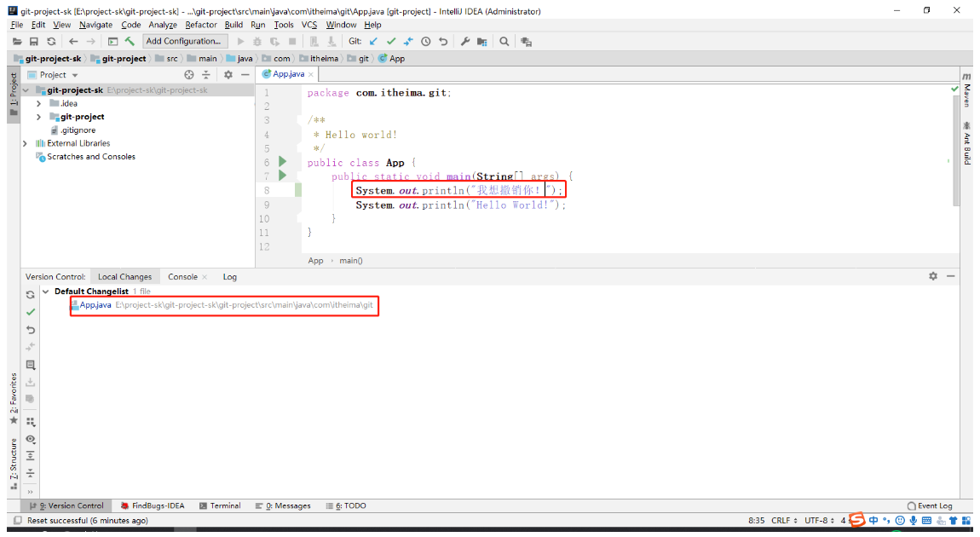Open the Analyze menu
The width and height of the screenshot is (980, 537).
coord(163,25)
